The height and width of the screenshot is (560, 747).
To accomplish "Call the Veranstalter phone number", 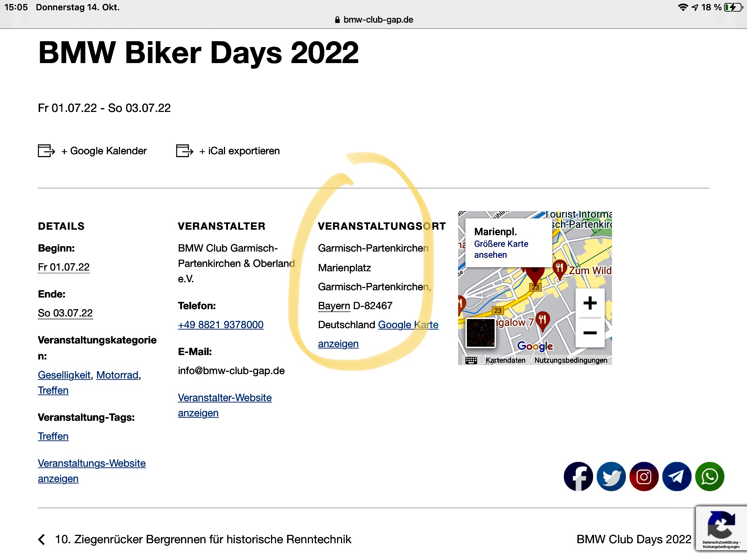I will (221, 324).
